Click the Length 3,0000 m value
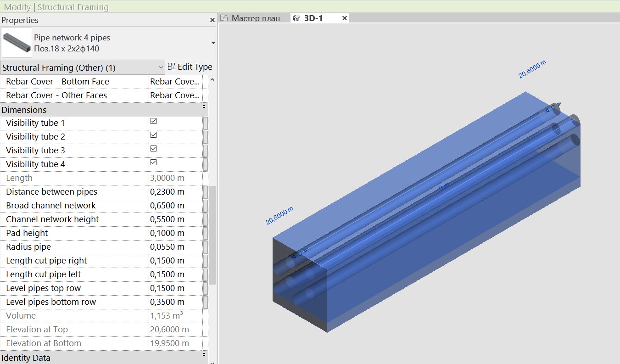Viewport: 620px width, 364px height. point(176,178)
